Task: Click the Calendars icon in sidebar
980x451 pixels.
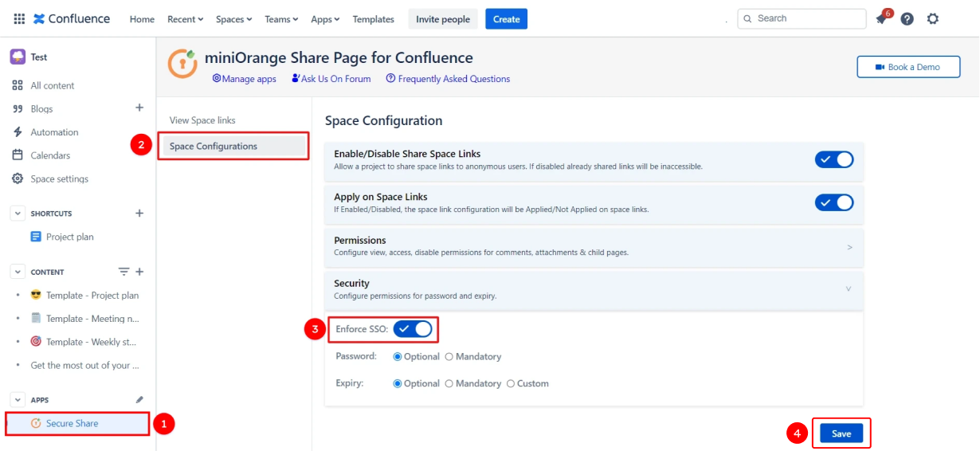Action: 18,155
